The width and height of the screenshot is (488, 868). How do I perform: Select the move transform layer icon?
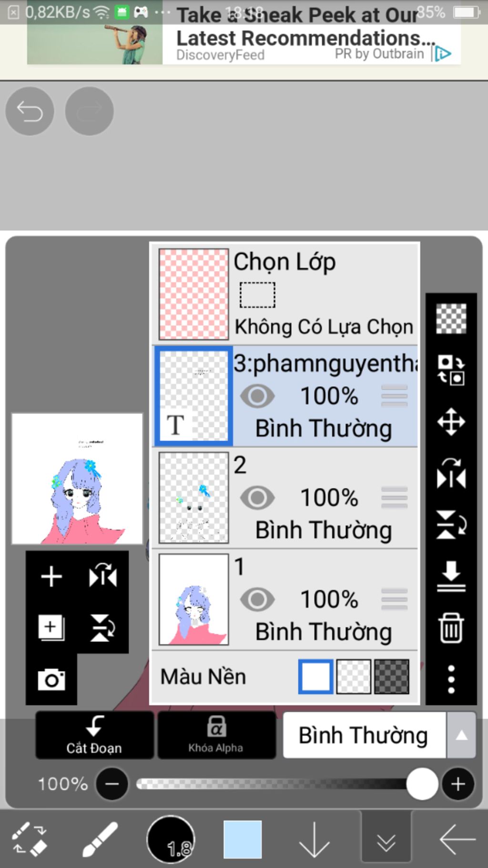coord(451,422)
